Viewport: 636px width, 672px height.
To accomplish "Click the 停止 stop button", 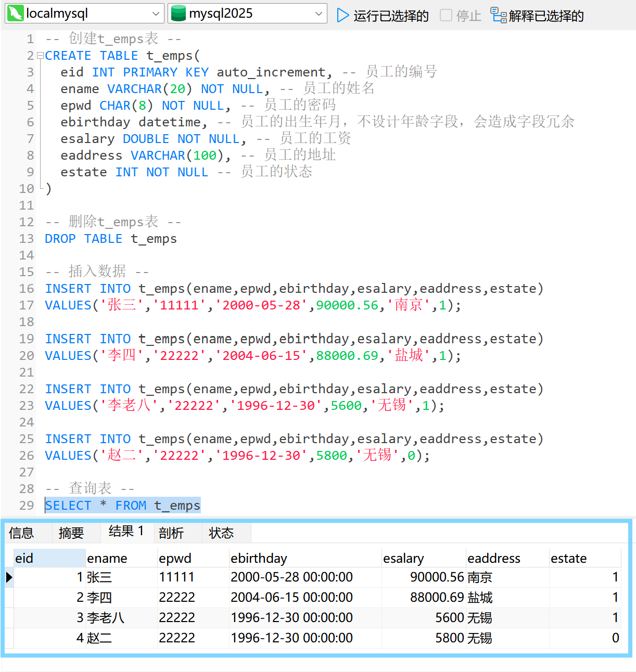I will (461, 16).
